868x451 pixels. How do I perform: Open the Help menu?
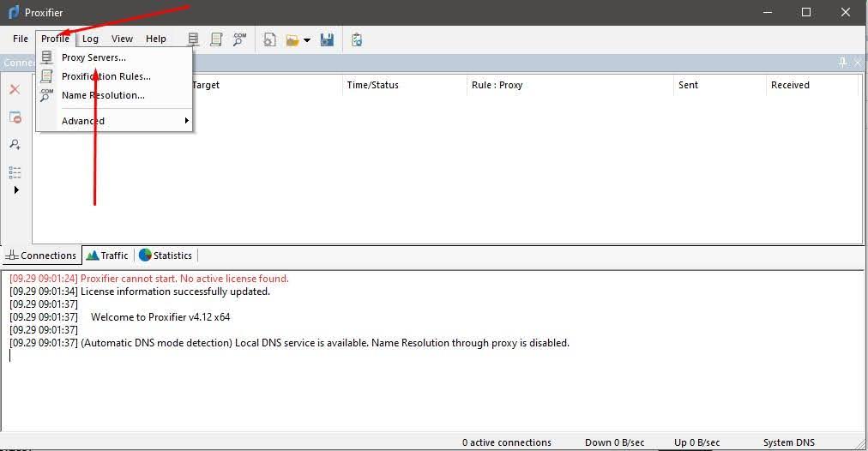coord(156,39)
